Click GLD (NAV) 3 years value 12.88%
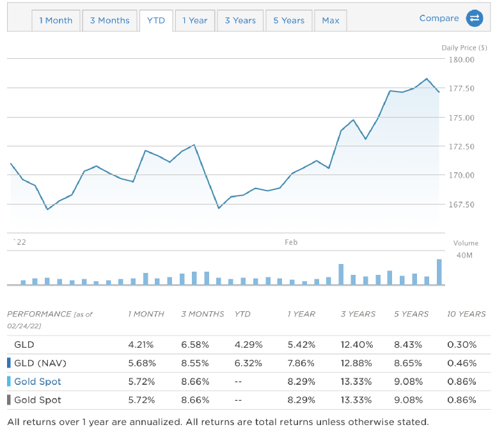The height and width of the screenshot is (434, 504). pos(356,363)
